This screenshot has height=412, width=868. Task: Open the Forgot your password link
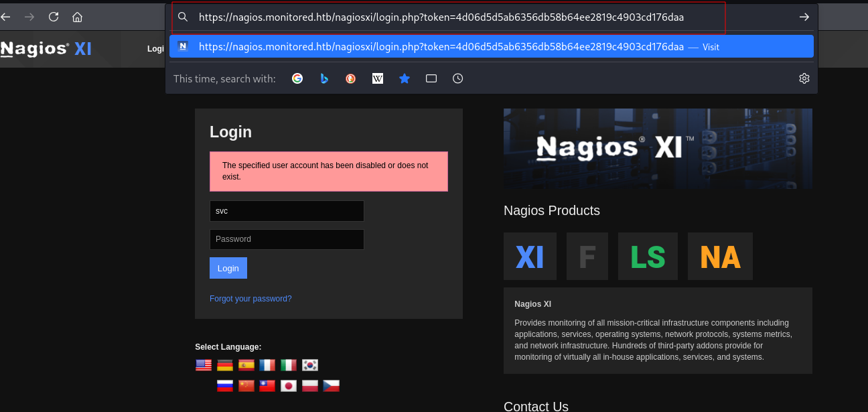250,299
